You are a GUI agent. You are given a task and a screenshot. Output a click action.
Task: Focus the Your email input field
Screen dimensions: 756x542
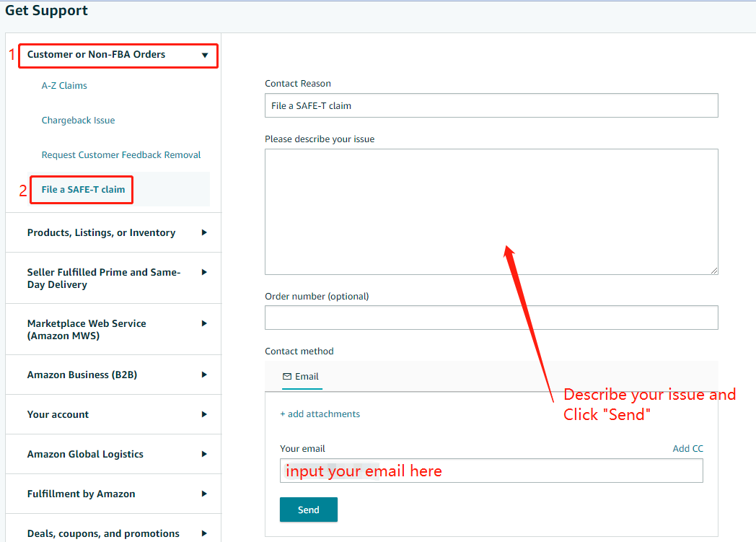(491, 471)
